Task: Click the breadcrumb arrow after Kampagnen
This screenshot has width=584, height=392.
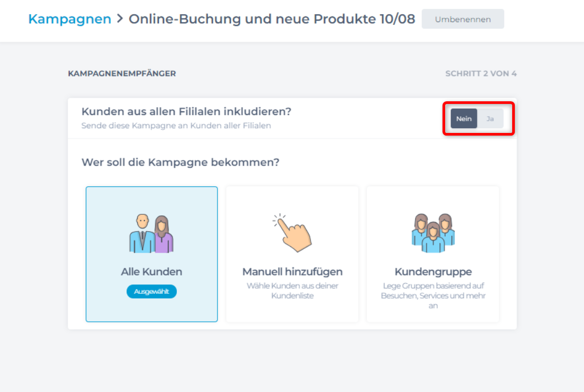Action: click(120, 19)
